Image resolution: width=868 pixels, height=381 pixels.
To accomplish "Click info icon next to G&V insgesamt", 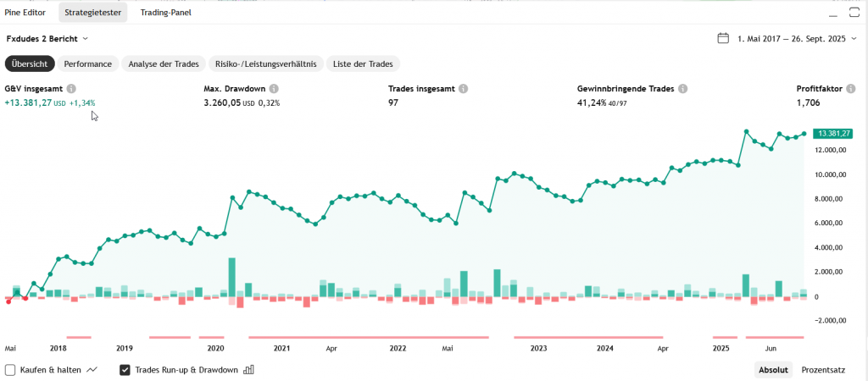I will tap(72, 89).
